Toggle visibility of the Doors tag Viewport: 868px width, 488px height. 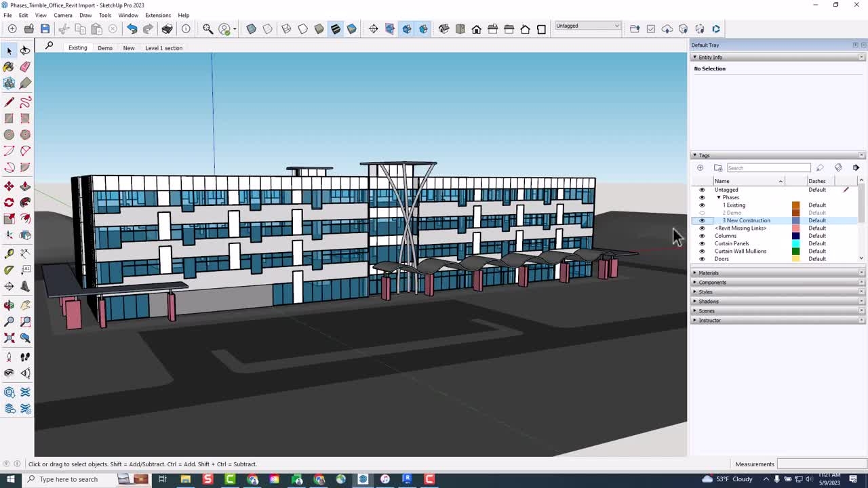click(702, 259)
